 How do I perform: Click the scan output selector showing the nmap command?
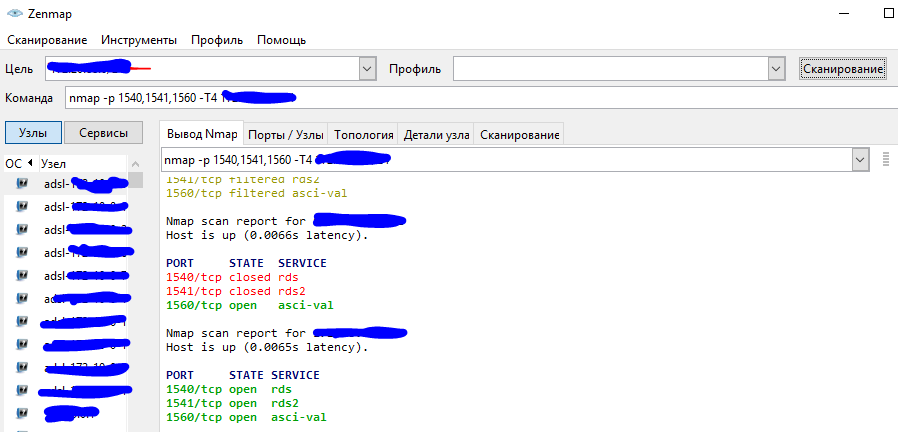(x=506, y=159)
